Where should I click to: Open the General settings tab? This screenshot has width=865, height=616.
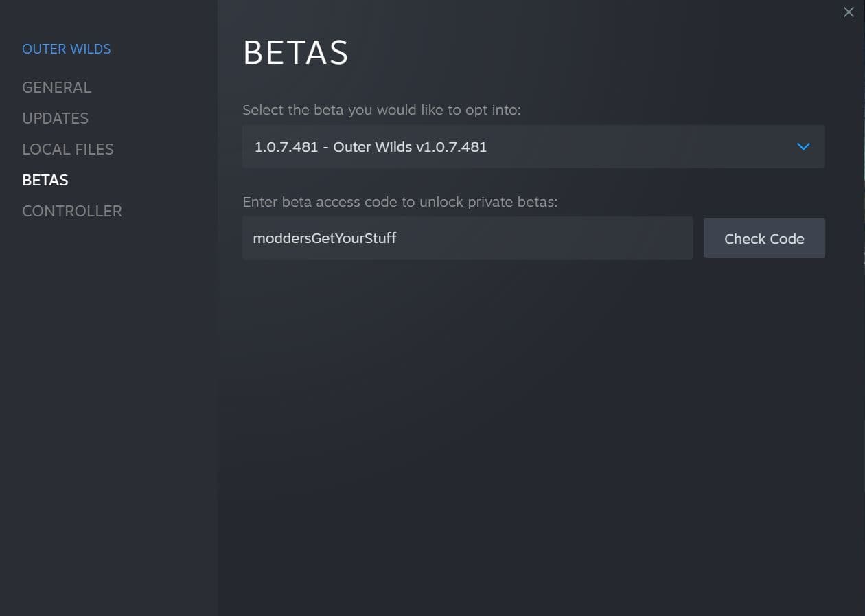click(x=56, y=87)
